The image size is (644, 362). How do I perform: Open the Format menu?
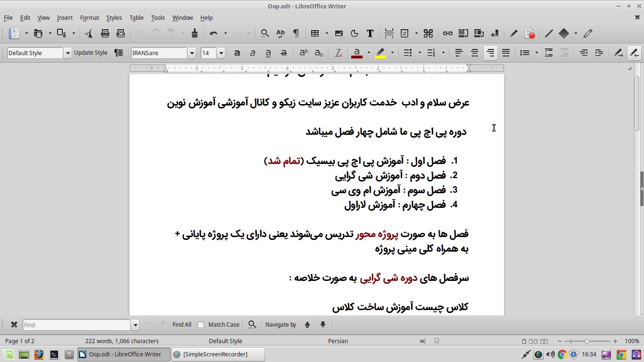[x=89, y=18]
